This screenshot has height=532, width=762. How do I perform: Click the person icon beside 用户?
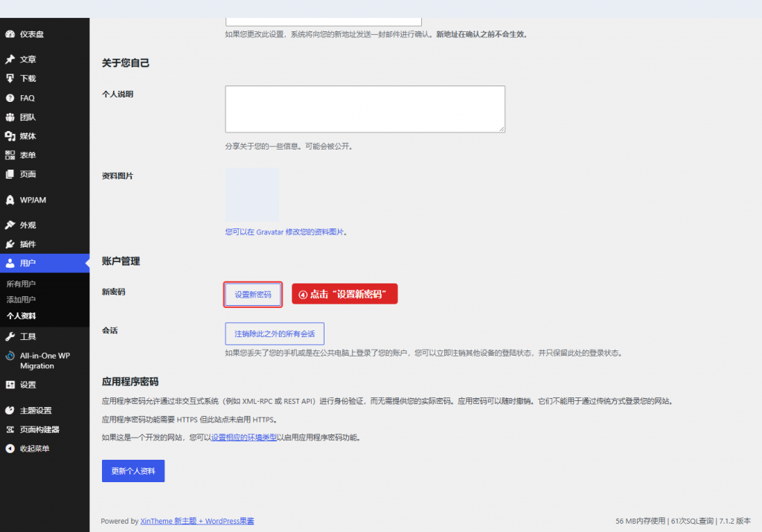[x=10, y=263]
